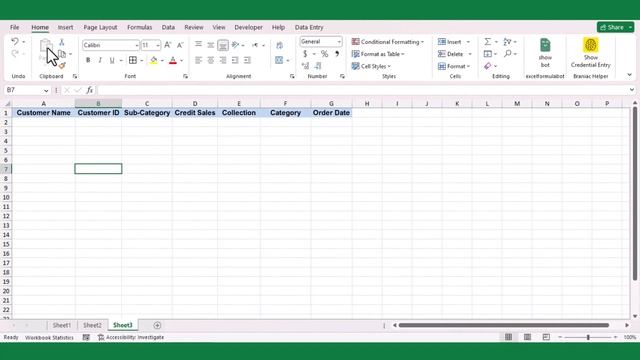
Task: Click the Copy icon in Clipboard
Action: (62, 53)
